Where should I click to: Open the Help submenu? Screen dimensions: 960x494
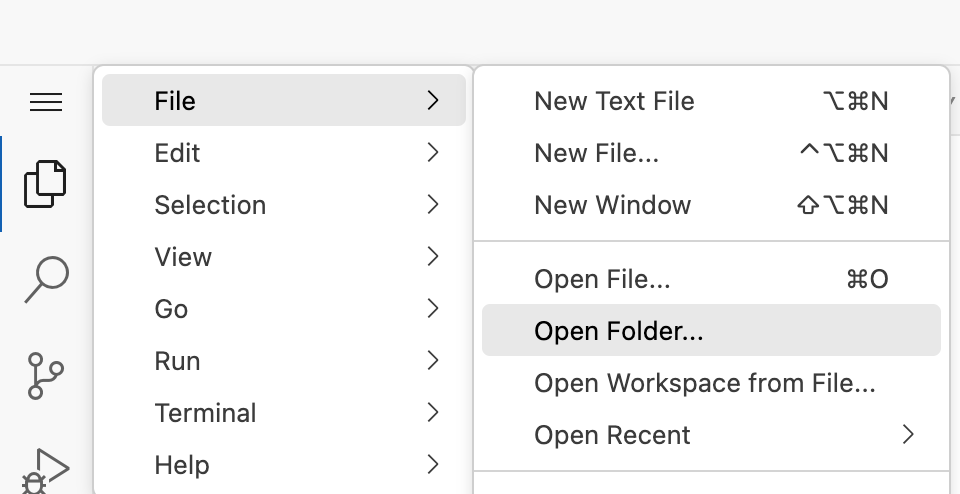284,465
